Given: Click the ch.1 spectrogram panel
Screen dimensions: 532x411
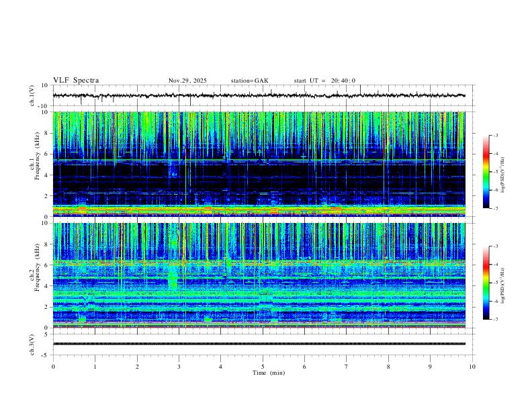Looking at the screenshot, I should [259, 164].
